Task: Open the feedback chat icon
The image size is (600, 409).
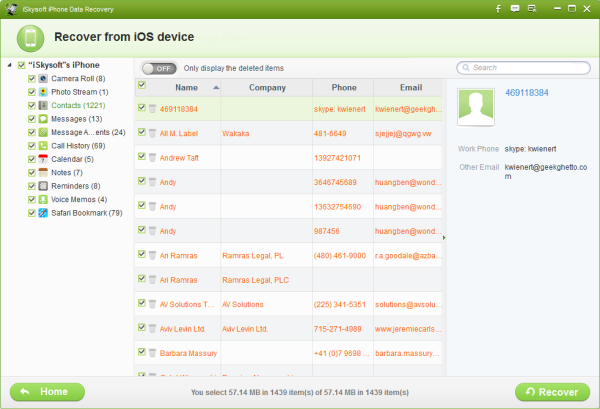Action: tap(515, 9)
